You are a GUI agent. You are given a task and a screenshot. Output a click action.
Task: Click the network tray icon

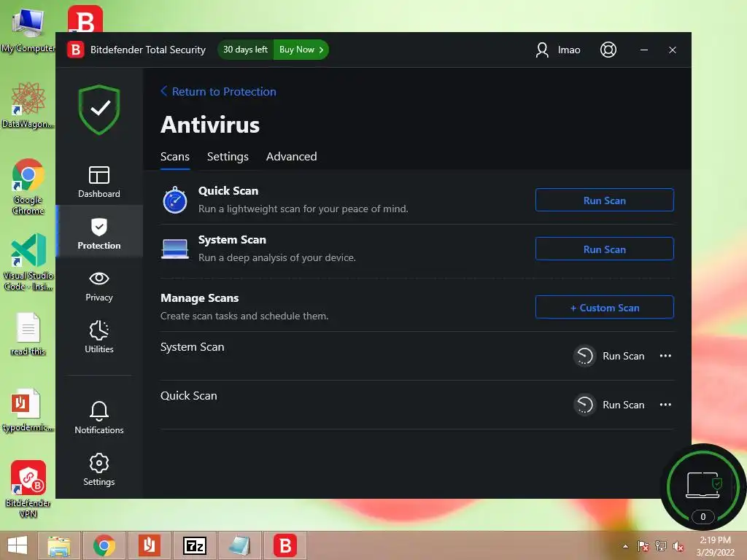point(661,546)
